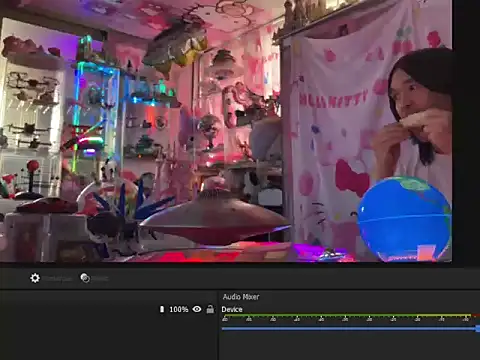The height and width of the screenshot is (360, 480).
Task: Toggle source visibility with eye icon
Action: pos(197,309)
